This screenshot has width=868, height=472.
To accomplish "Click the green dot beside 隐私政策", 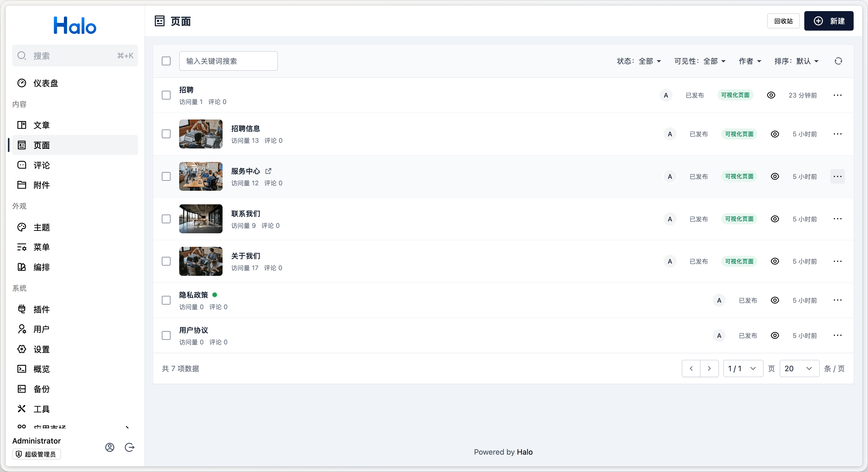I will 215,295.
